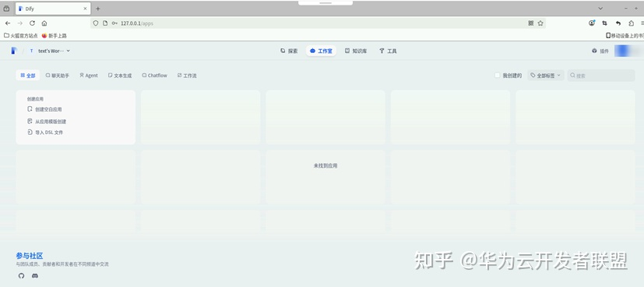
Task: Click 导入 DSL 文件
Action: 45,133
